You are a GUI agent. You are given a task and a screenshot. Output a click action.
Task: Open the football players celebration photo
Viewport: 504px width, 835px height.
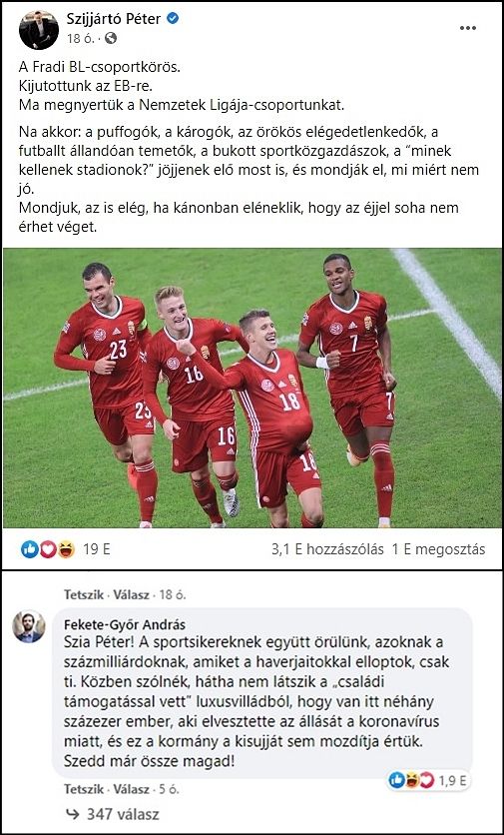252,389
